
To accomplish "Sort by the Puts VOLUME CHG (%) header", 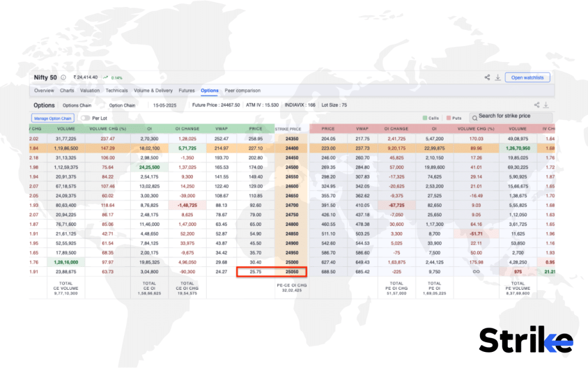I will 476,129.
